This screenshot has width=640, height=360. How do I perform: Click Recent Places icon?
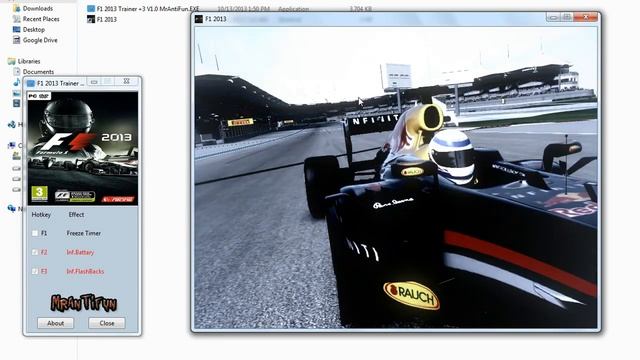tap(17, 19)
